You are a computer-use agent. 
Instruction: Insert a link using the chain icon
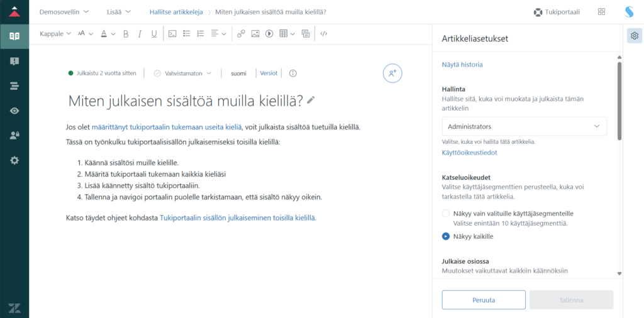pyautogui.click(x=241, y=34)
